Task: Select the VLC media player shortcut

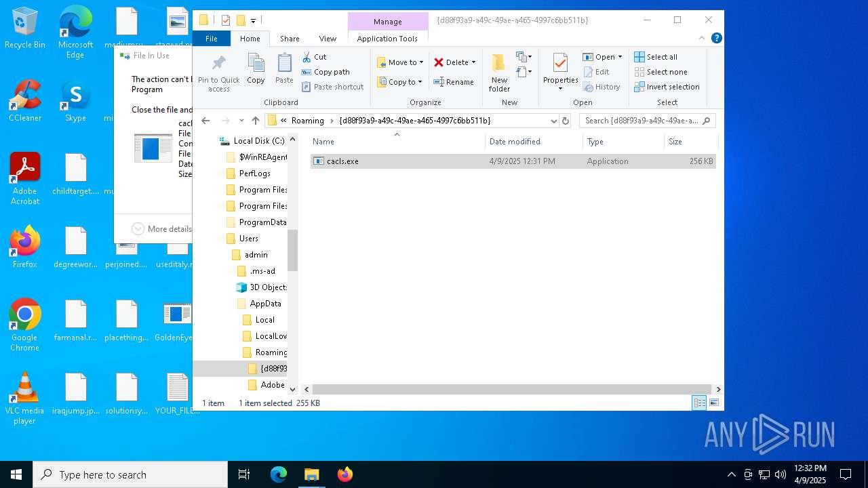Action: pyautogui.click(x=25, y=399)
